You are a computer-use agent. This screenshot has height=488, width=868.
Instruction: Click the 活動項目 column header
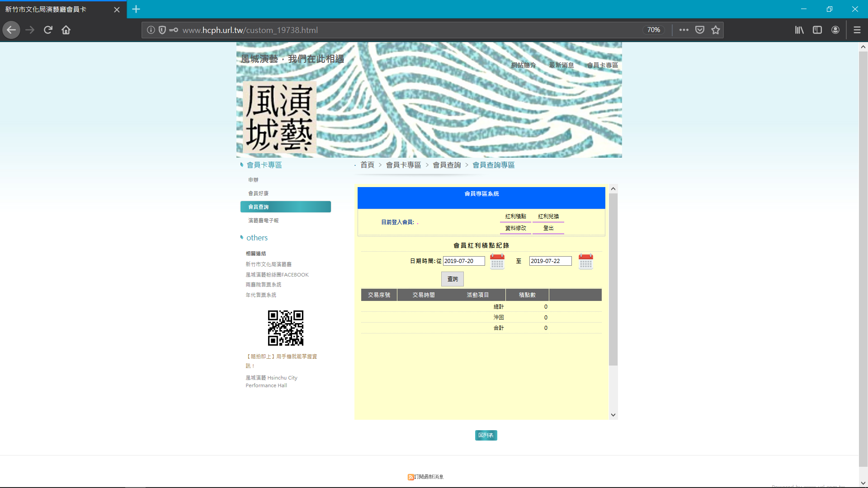pos(478,295)
